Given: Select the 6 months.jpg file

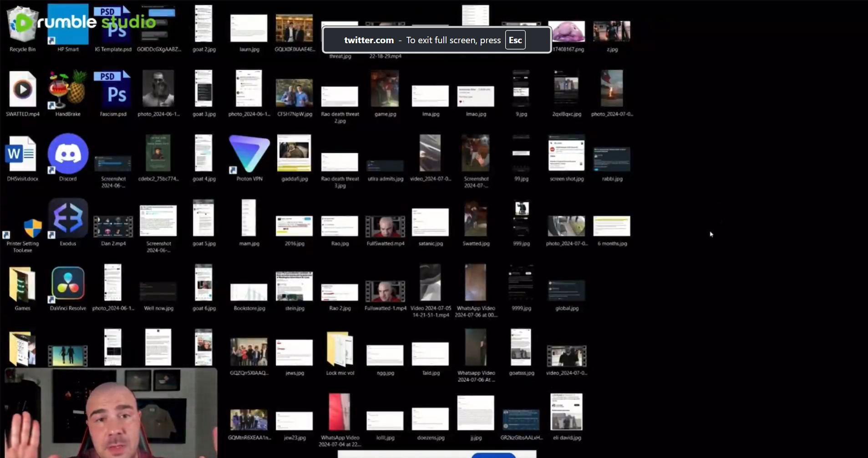Looking at the screenshot, I should tap(612, 231).
